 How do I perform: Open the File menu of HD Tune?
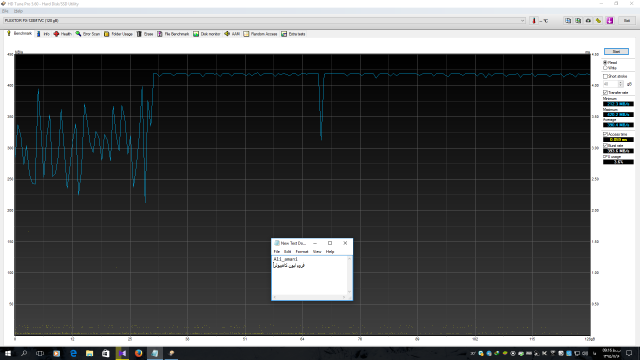5,11
